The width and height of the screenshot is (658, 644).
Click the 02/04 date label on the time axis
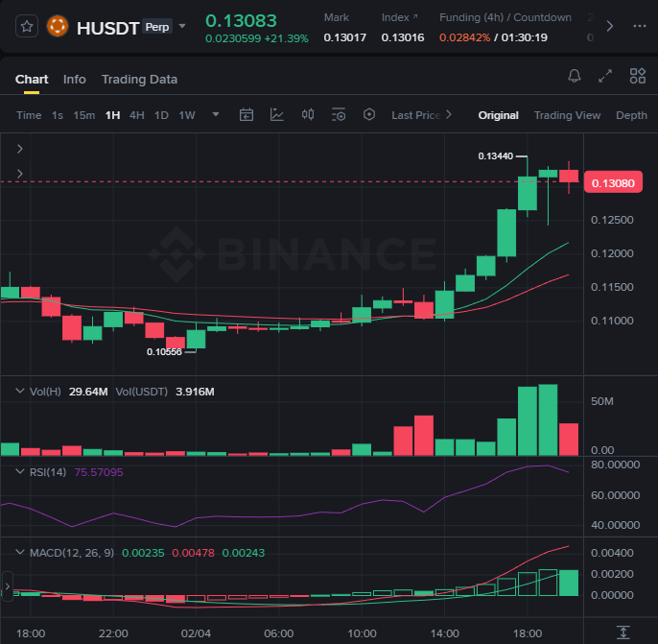coord(196,633)
